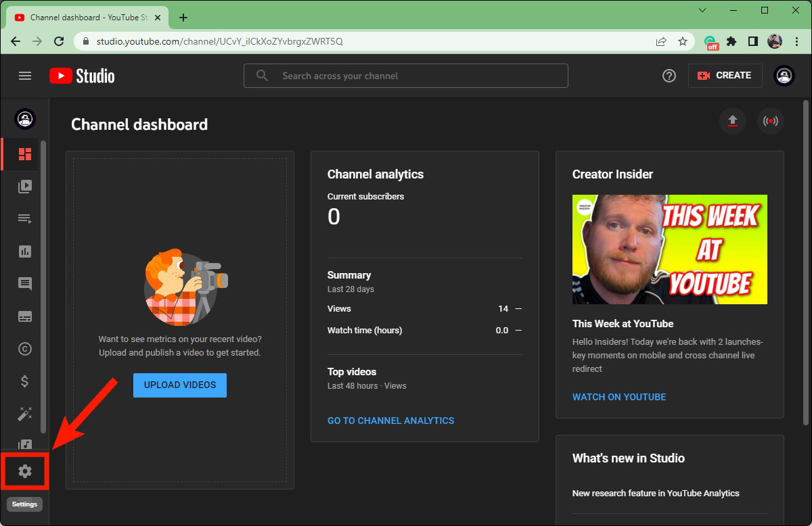
Task: Expand the Chrome tab search chevron
Action: click(702, 10)
